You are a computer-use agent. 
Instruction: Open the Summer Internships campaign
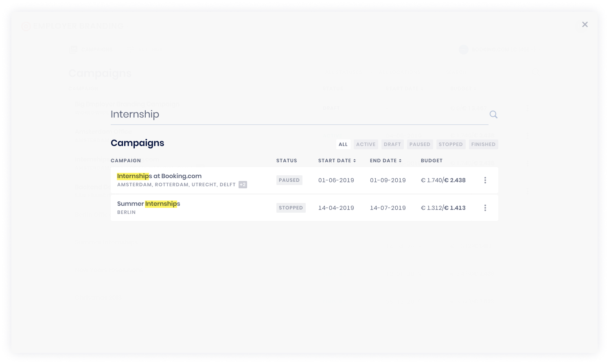tap(149, 204)
